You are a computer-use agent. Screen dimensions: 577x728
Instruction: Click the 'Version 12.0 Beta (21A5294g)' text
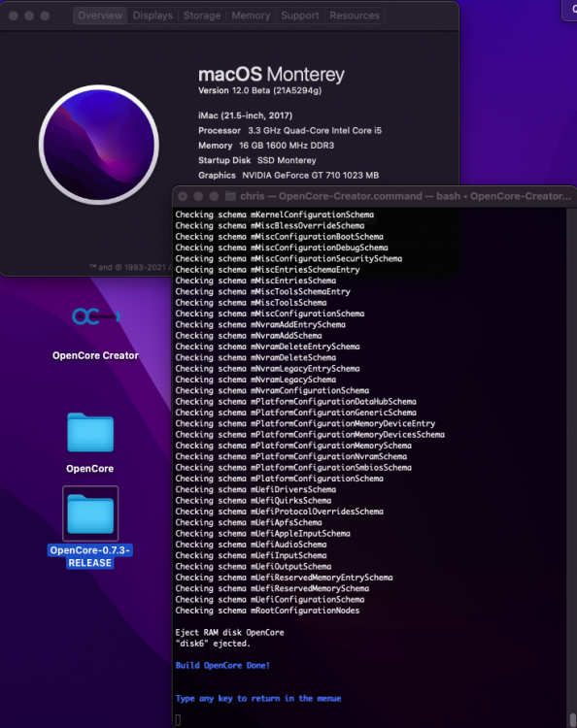tap(259, 90)
